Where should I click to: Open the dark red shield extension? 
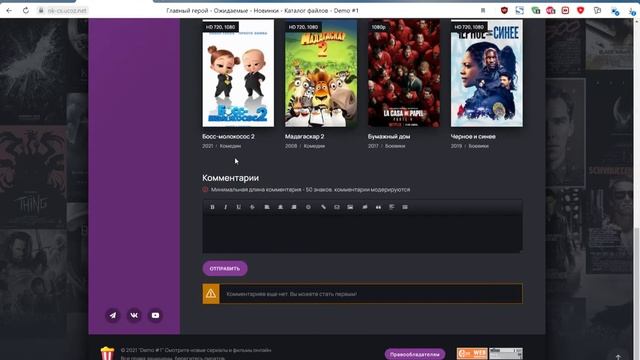tap(504, 11)
